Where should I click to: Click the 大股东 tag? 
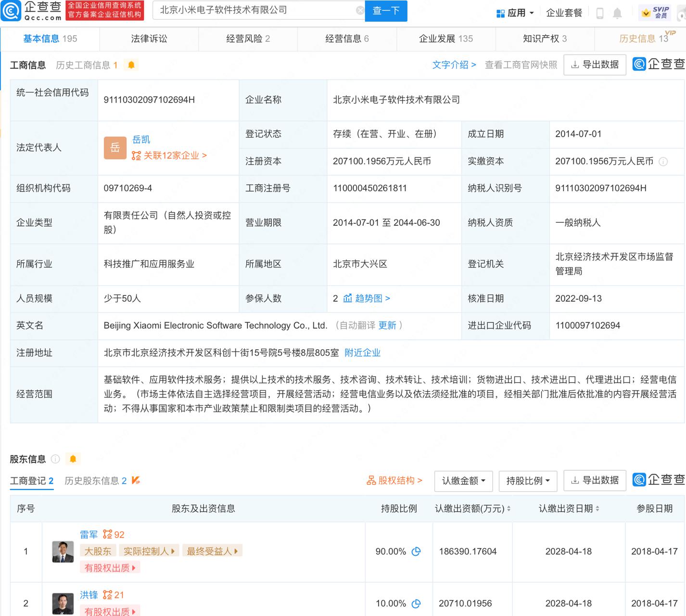click(98, 551)
